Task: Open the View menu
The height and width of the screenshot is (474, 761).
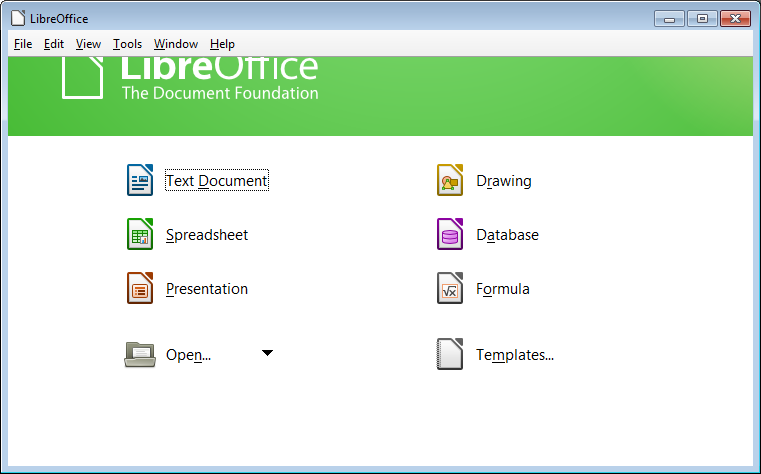Action: pos(88,44)
